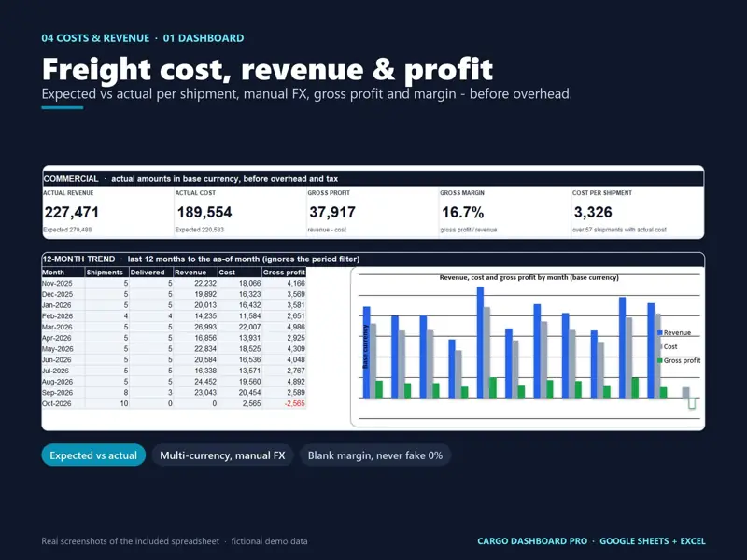Click the Actual Revenue value 227,471

click(72, 213)
